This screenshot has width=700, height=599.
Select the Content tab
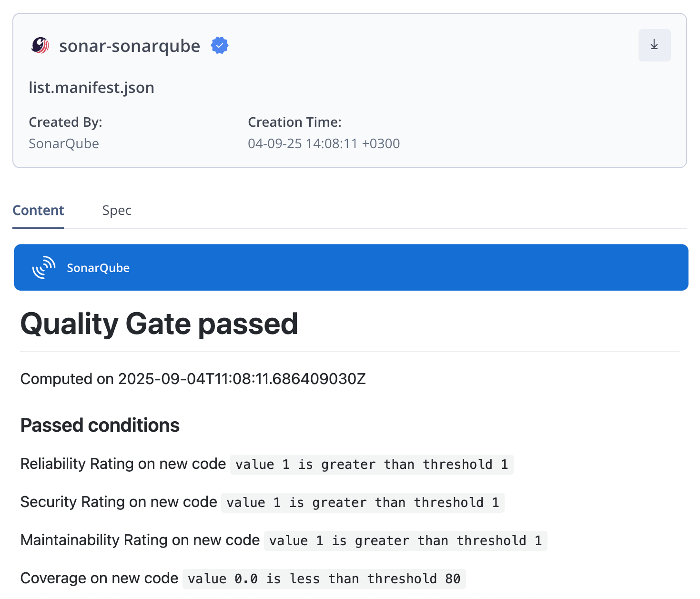tap(38, 211)
